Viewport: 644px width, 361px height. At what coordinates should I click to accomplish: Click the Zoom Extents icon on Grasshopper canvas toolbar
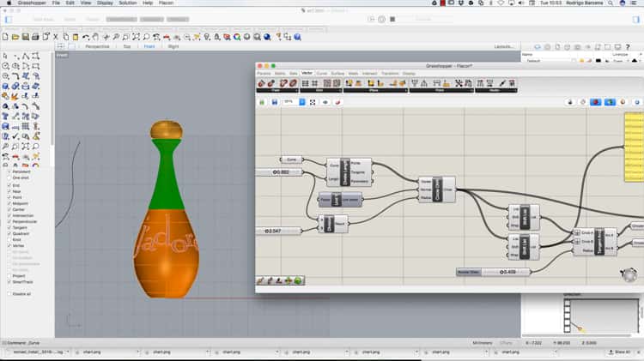click(x=313, y=102)
